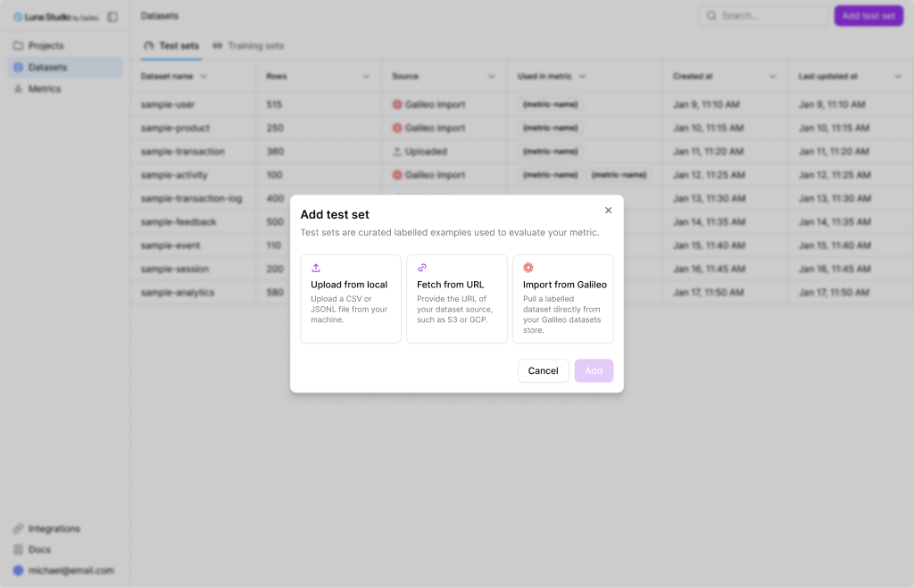Click the sample-session dataset name
Screen dimensions: 914x588
[175, 269]
